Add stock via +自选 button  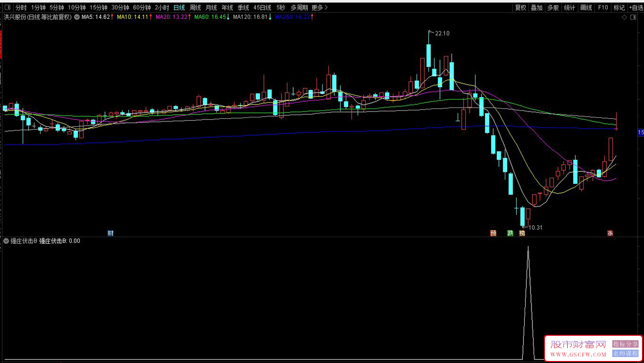(636, 8)
